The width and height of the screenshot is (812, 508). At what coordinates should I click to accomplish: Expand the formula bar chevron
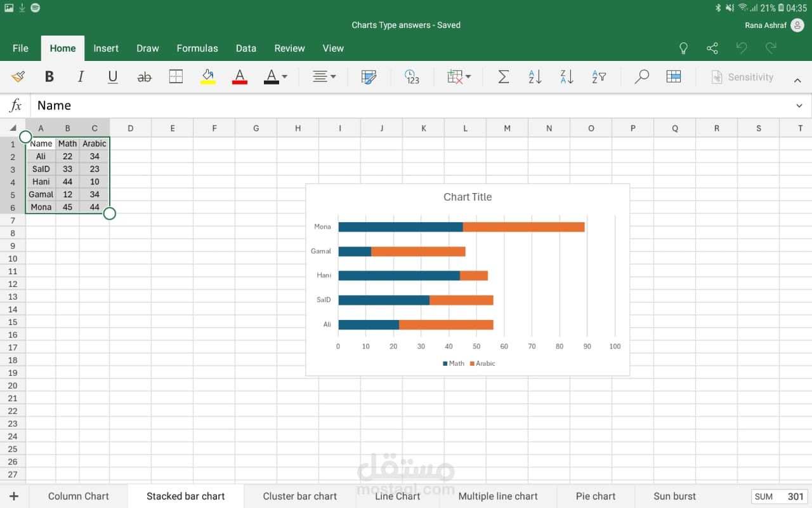799,106
